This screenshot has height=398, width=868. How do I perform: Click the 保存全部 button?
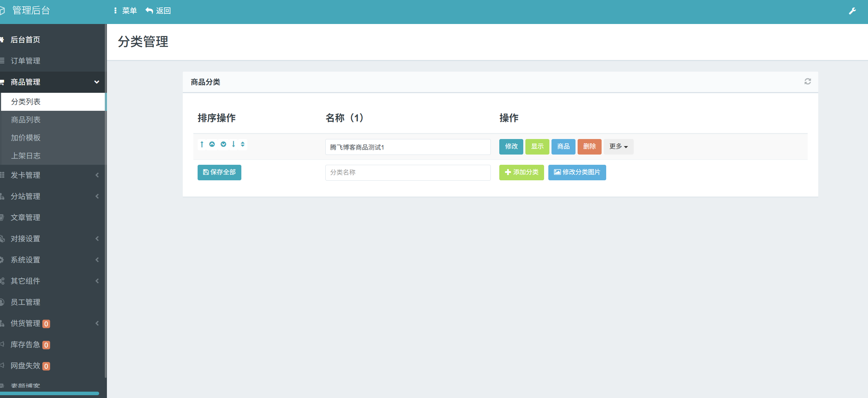[219, 172]
